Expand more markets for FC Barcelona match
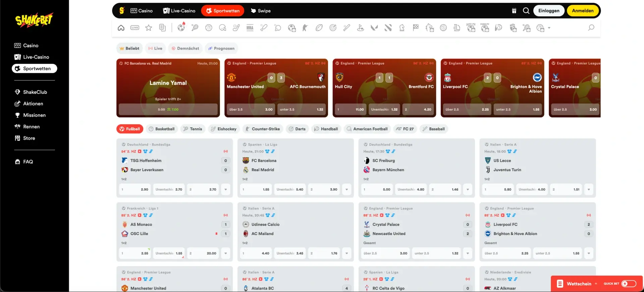Viewport: 644px width, 292px height. 346,190
